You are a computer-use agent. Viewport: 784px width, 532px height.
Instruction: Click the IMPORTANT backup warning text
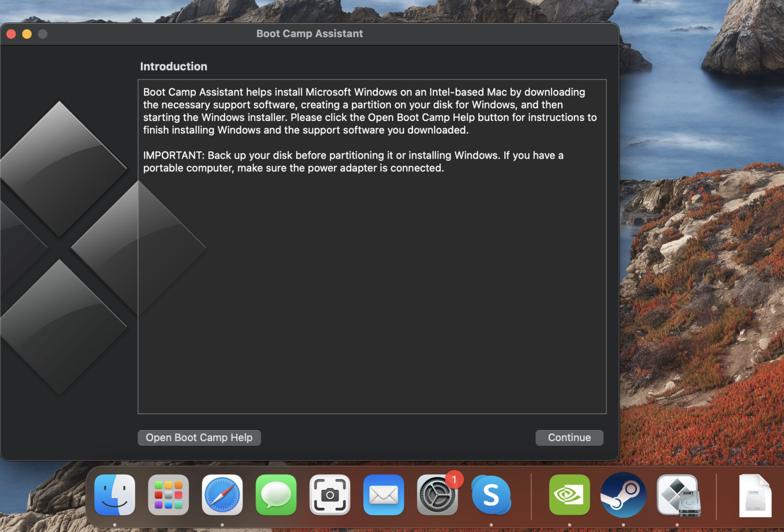(x=353, y=162)
